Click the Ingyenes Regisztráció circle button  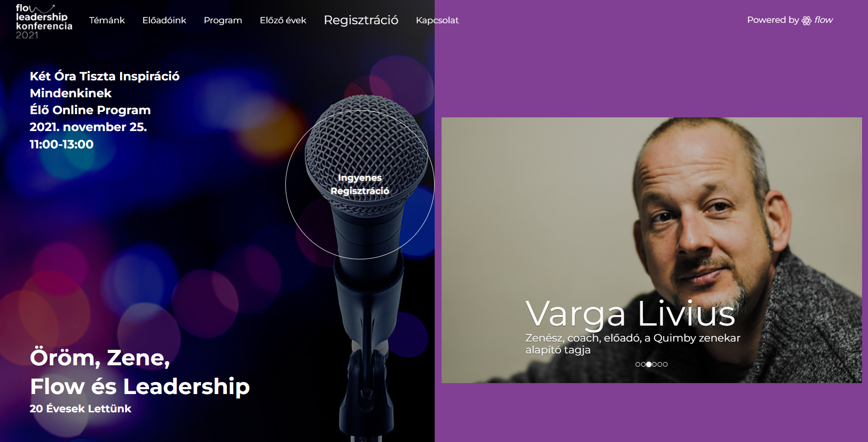click(360, 184)
